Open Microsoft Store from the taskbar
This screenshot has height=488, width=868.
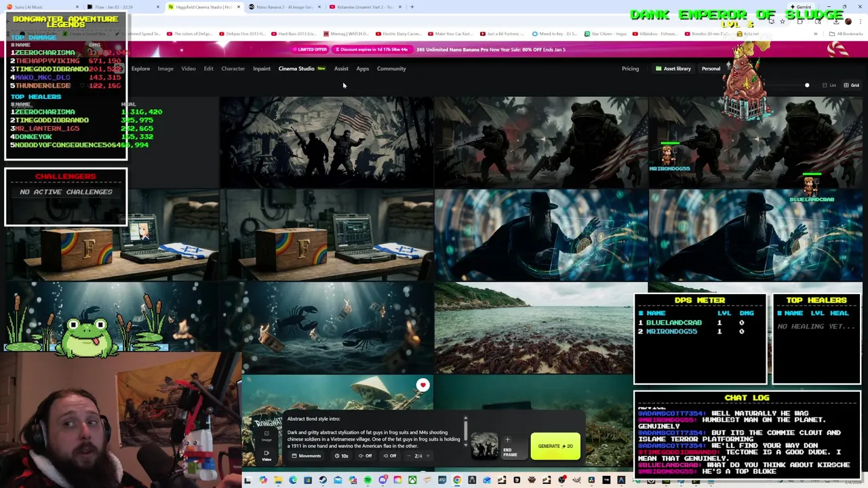tap(308, 481)
